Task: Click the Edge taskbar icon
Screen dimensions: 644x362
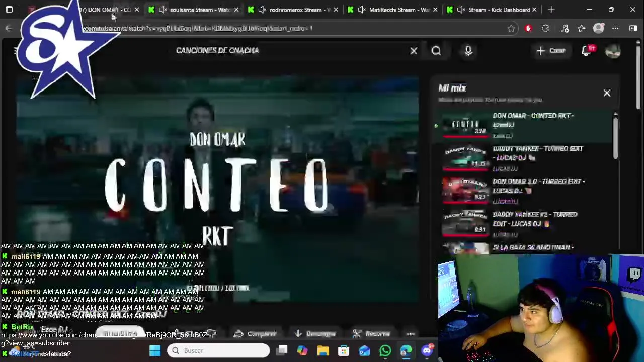Action: (406, 350)
